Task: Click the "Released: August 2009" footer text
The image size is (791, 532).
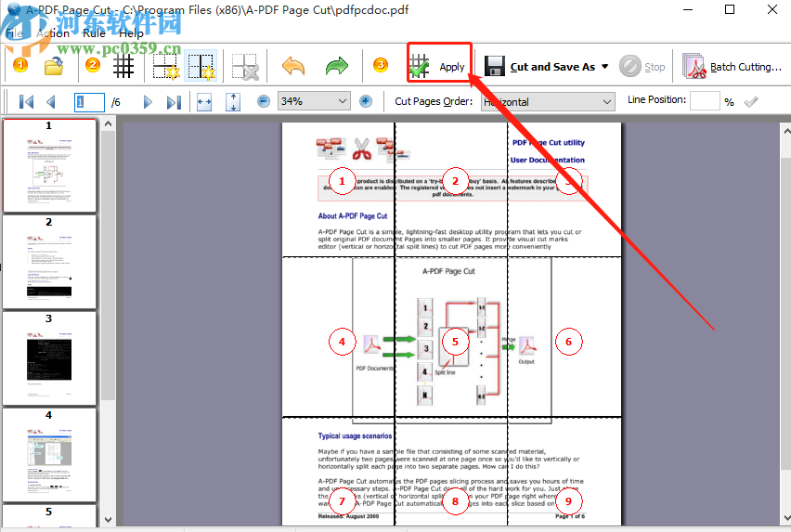Action: 348,516
